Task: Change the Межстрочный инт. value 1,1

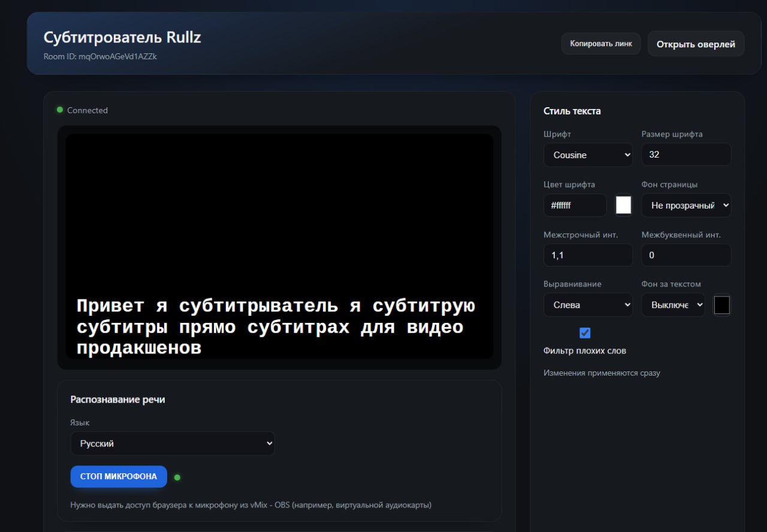Action: [588, 255]
